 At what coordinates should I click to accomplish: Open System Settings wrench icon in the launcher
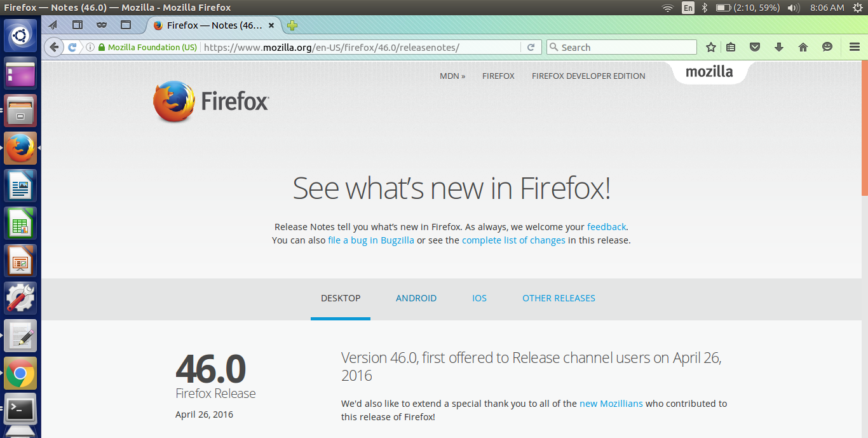click(x=20, y=298)
